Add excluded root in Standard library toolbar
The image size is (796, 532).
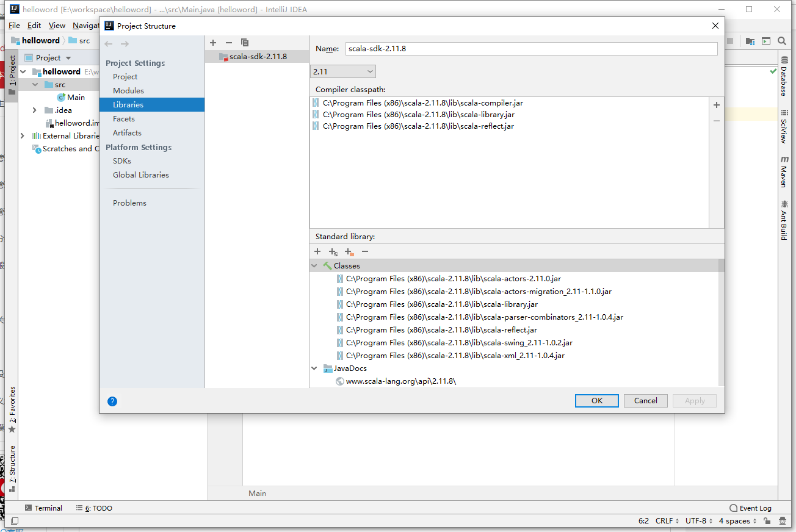click(349, 251)
